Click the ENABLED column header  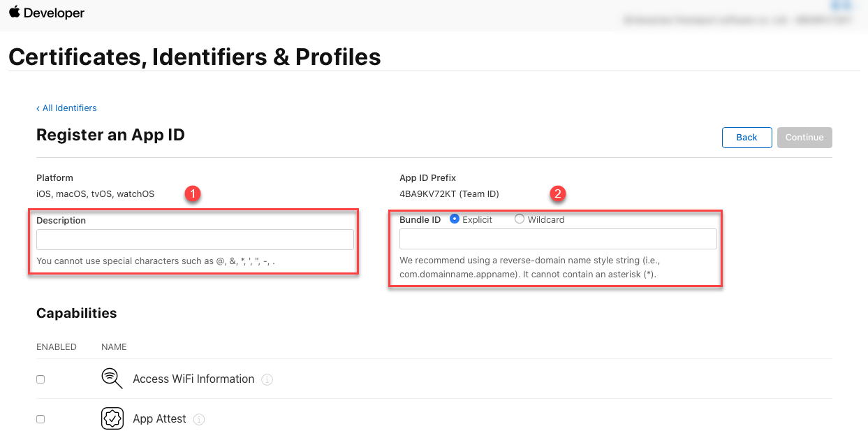pyautogui.click(x=57, y=347)
